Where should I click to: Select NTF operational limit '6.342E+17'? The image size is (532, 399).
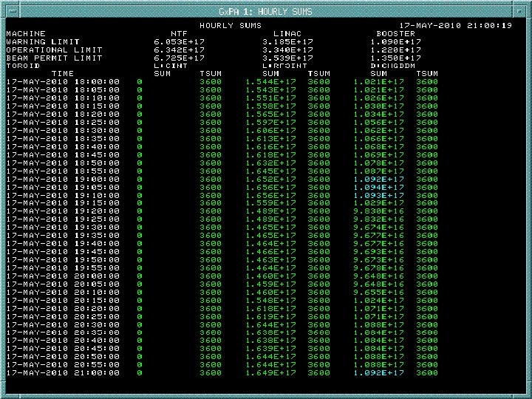click(179, 50)
